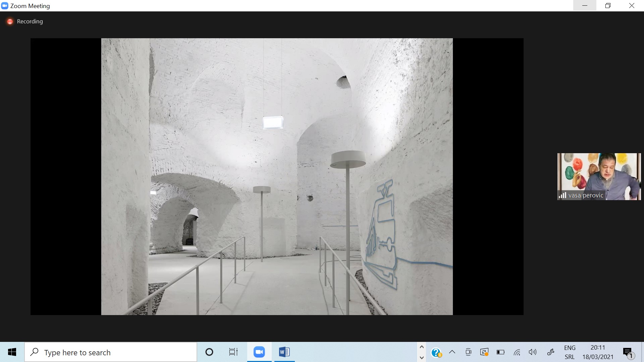
Task: Minimize the Zoom Meeting window
Action: pos(585,6)
